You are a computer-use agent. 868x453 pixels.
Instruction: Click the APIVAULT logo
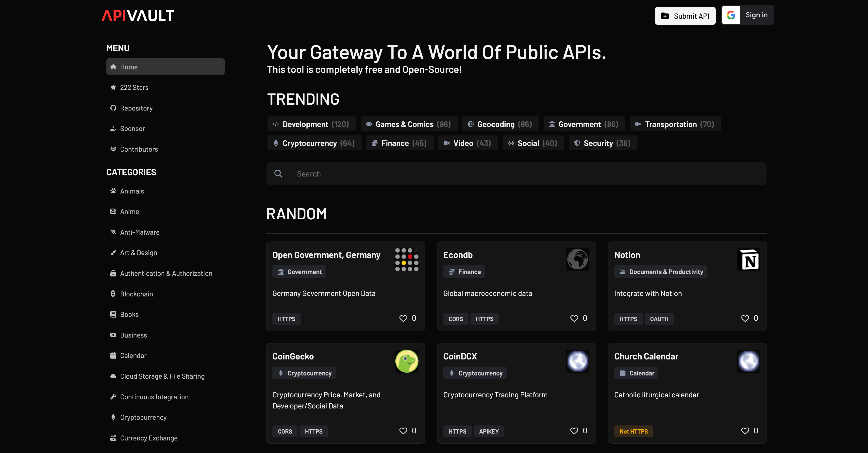pos(138,16)
